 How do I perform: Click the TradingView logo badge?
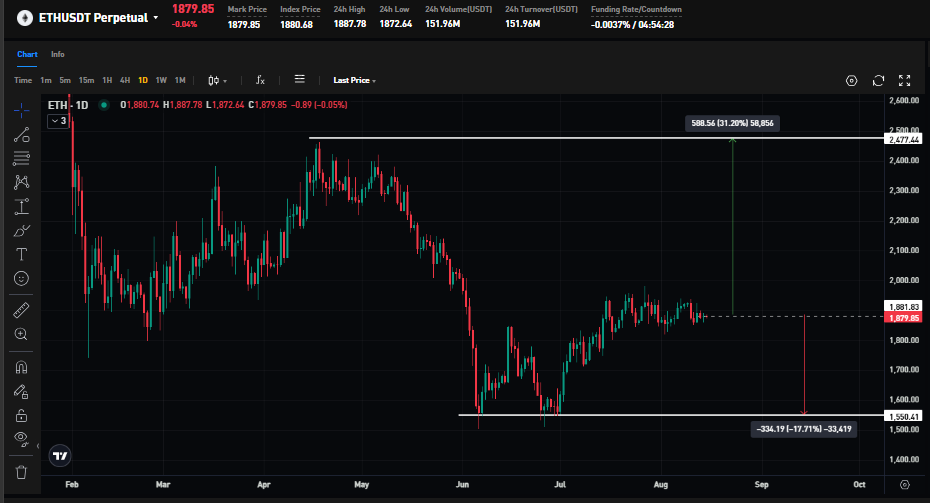click(x=60, y=456)
